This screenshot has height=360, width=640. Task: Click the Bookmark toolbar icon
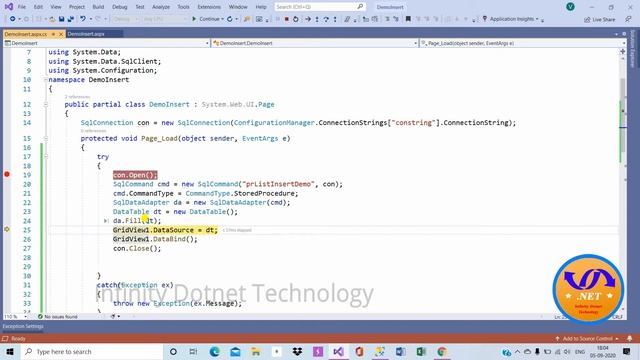408,19
